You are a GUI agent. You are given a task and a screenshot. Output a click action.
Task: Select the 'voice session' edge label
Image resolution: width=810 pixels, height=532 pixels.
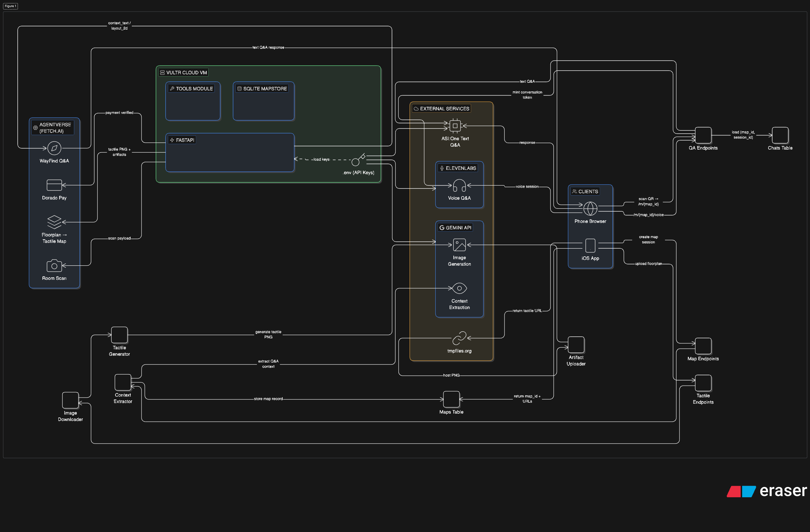pos(527,187)
